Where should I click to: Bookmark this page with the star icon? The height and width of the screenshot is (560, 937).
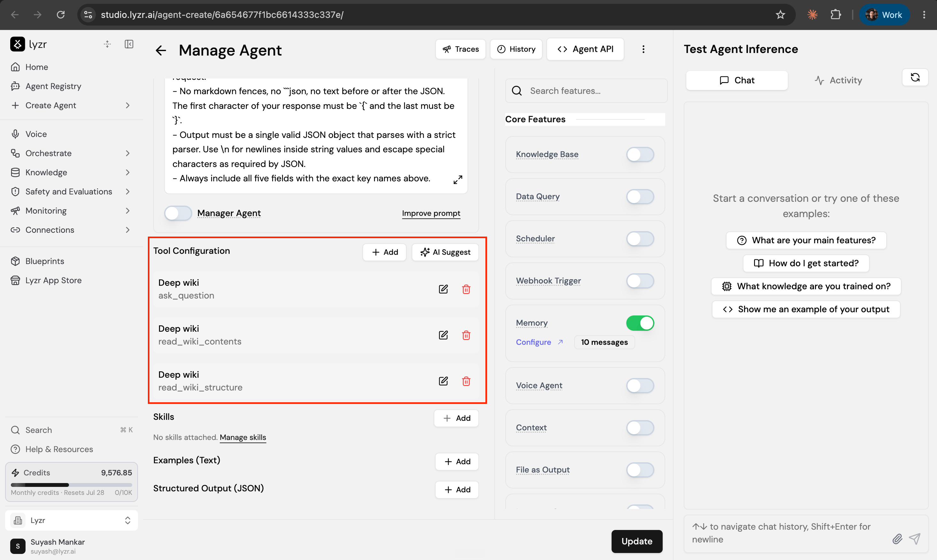[781, 15]
